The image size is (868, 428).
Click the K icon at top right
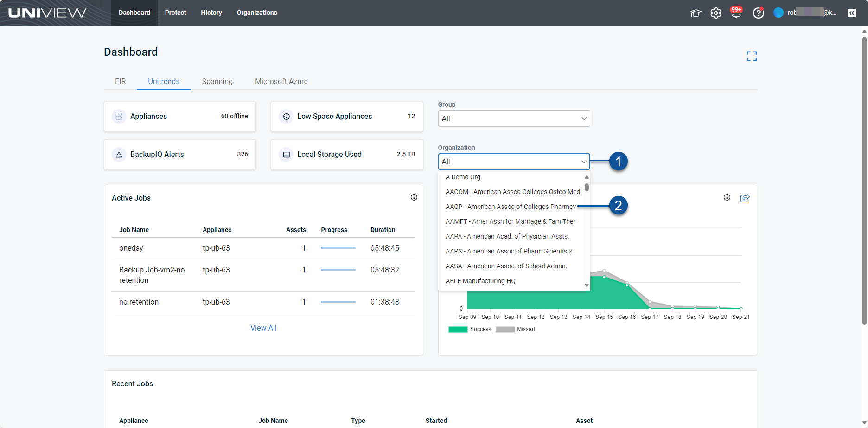point(852,13)
